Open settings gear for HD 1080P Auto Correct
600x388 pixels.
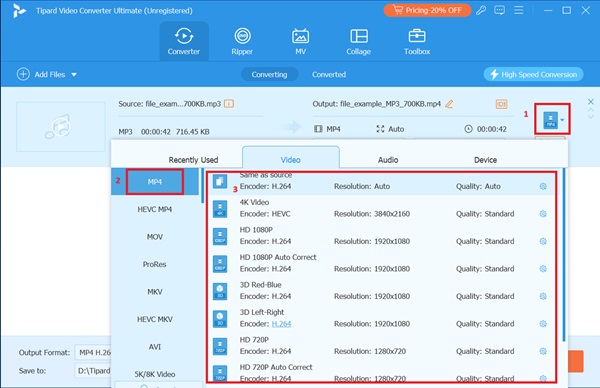point(543,269)
